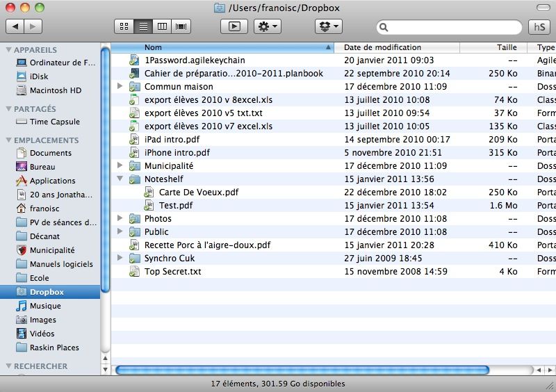
Task: Sort by Taille column header
Action: 506,48
